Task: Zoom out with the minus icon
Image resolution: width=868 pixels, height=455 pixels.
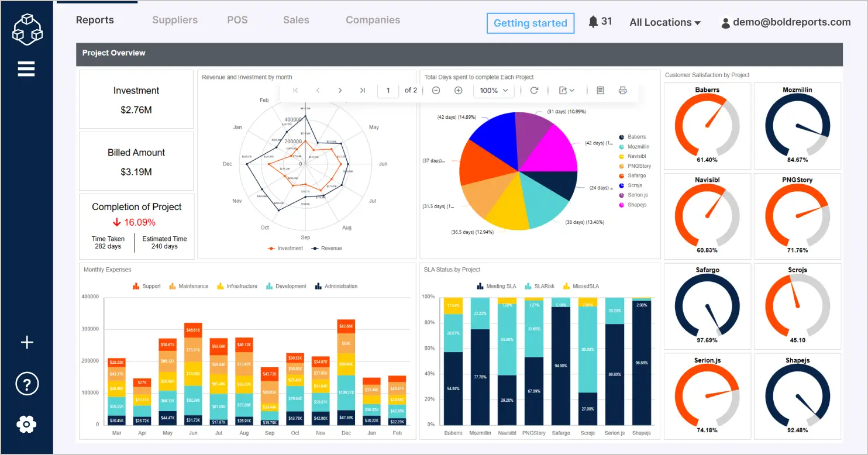Action: [x=436, y=91]
